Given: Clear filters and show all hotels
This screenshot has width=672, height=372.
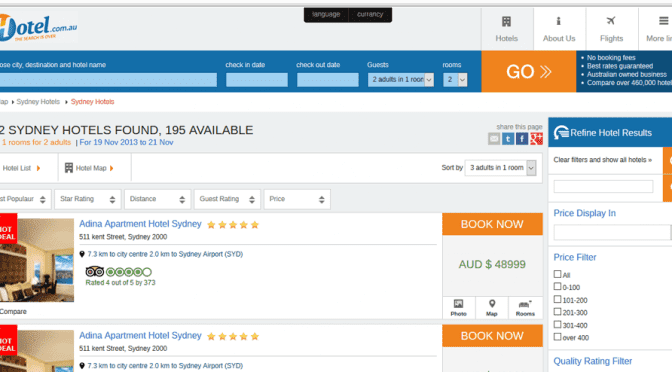Looking at the screenshot, I should click(603, 160).
